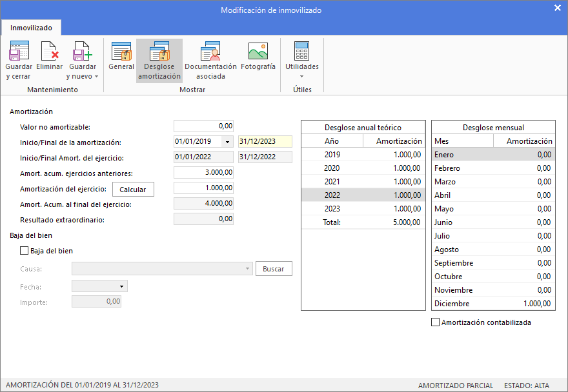This screenshot has width=568, height=392.
Task: Select Julio row
Action: pos(493,235)
